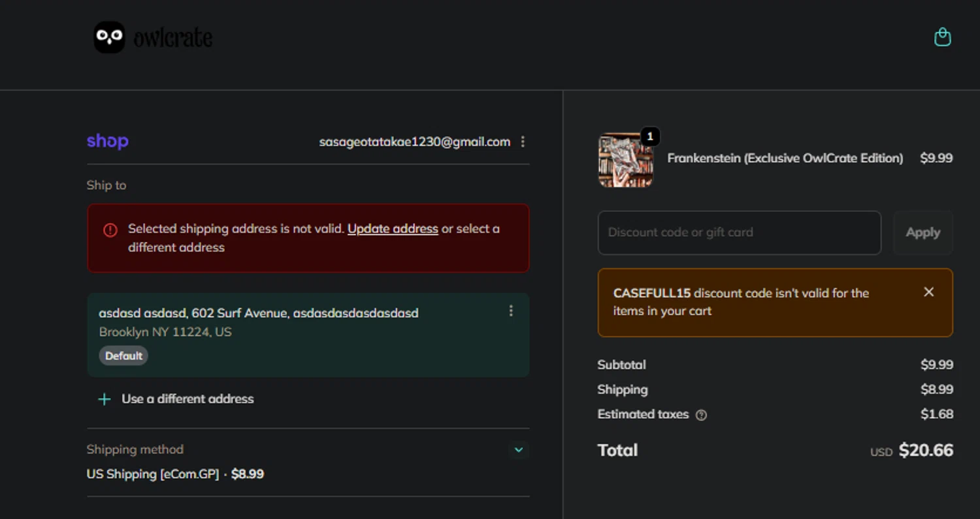
Task: Focus the Discount code or gift card field
Action: (739, 233)
